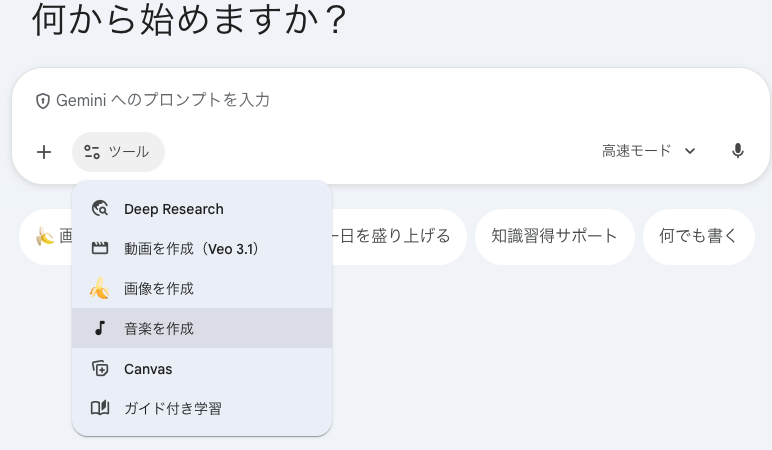The image size is (772, 450).
Task: Toggle the ツール tools button
Action: tap(118, 152)
